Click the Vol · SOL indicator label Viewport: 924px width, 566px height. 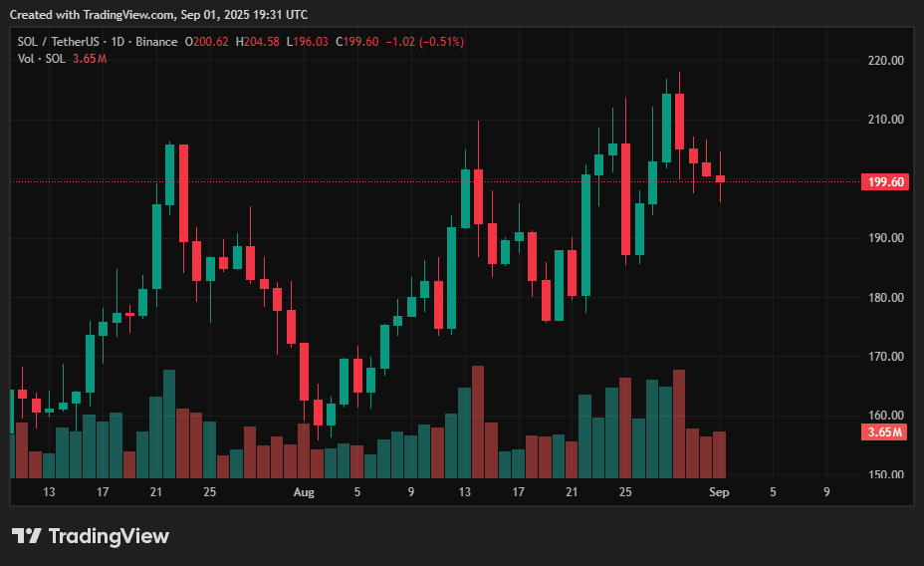41,59
